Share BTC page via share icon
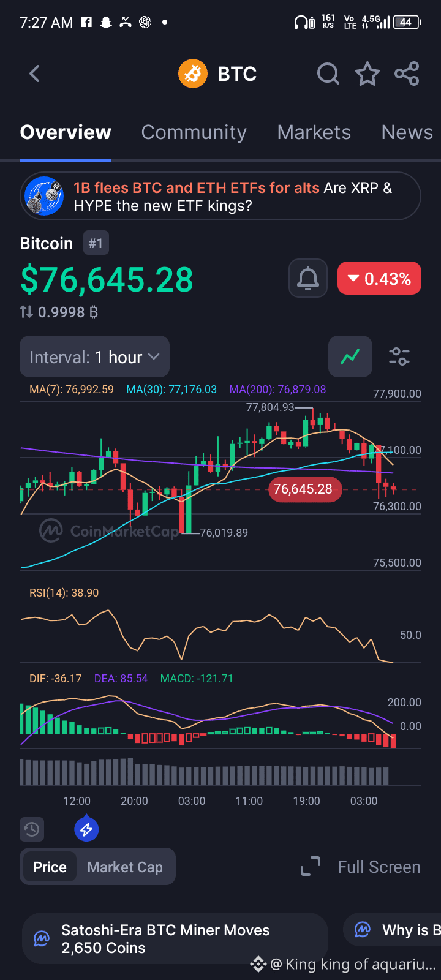441x980 pixels. click(407, 74)
